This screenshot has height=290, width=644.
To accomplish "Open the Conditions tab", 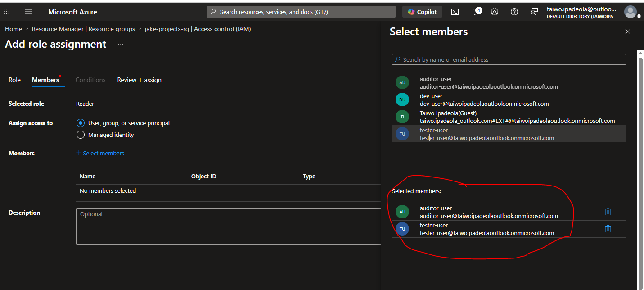I will click(x=90, y=80).
